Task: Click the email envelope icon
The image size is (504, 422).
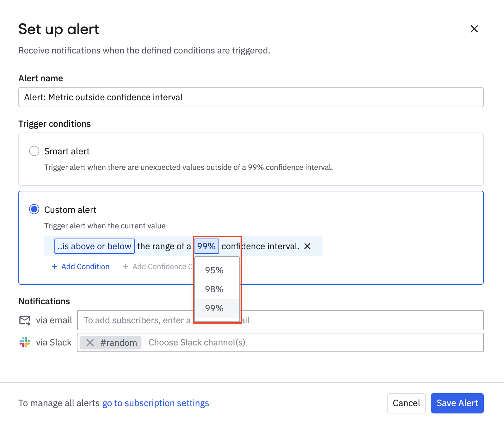Action: click(25, 320)
